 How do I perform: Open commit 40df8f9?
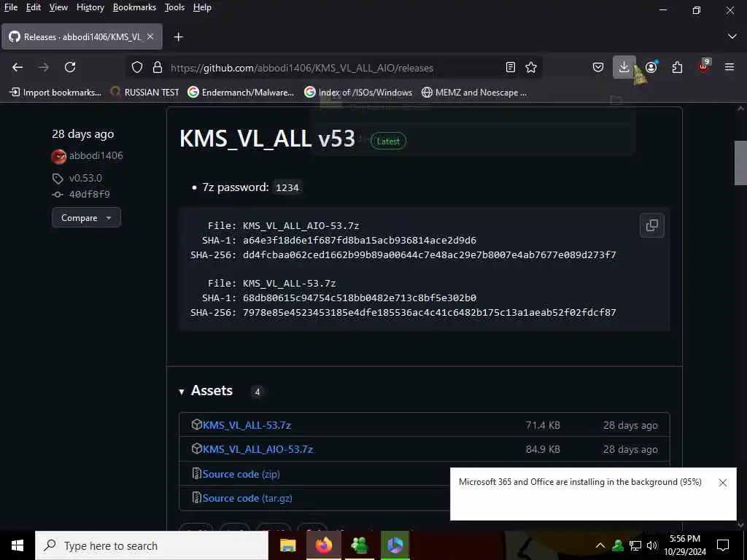[x=89, y=194]
